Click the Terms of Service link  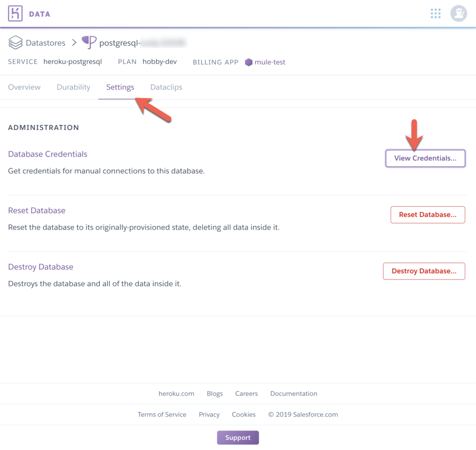[162, 414]
